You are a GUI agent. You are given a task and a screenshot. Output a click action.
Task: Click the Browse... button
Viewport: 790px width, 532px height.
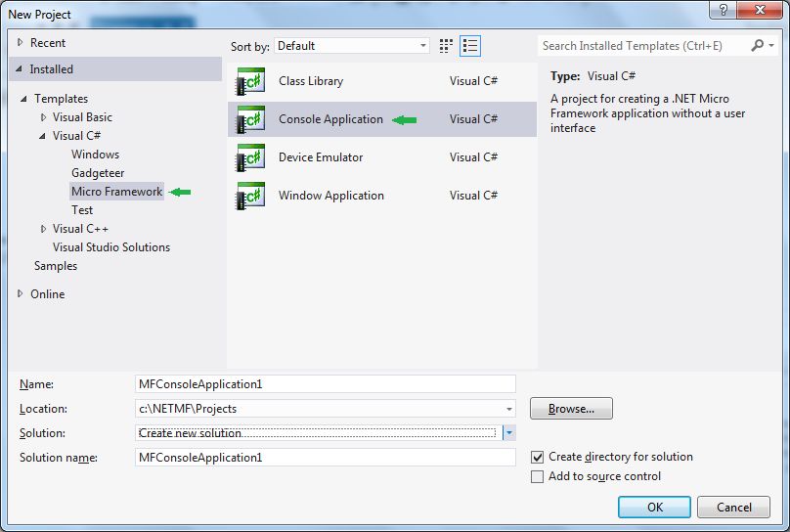pyautogui.click(x=571, y=409)
